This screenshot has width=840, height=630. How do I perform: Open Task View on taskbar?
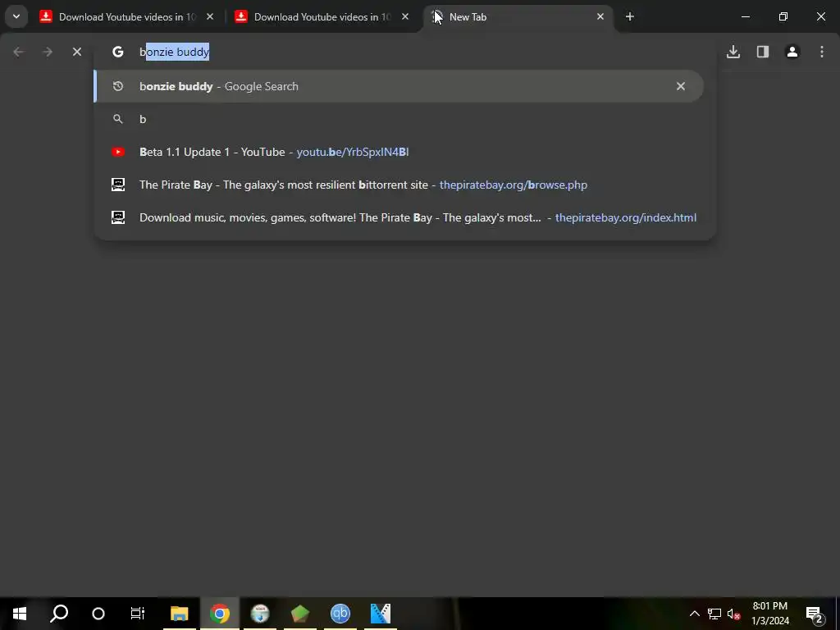tap(138, 614)
